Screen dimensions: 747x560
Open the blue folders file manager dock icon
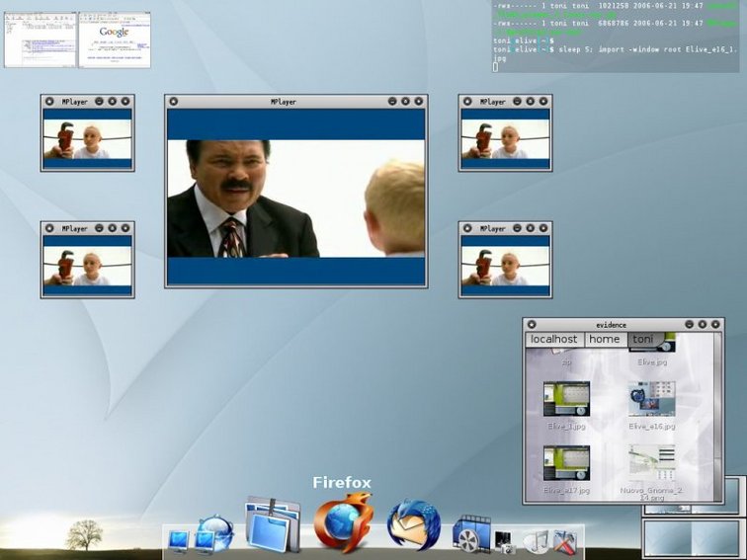pos(273,524)
